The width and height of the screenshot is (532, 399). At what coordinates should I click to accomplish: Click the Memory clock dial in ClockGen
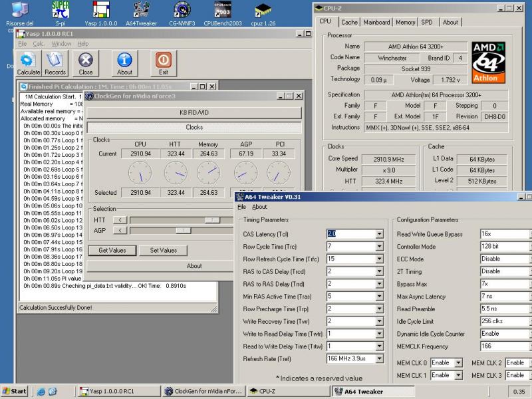click(x=209, y=173)
